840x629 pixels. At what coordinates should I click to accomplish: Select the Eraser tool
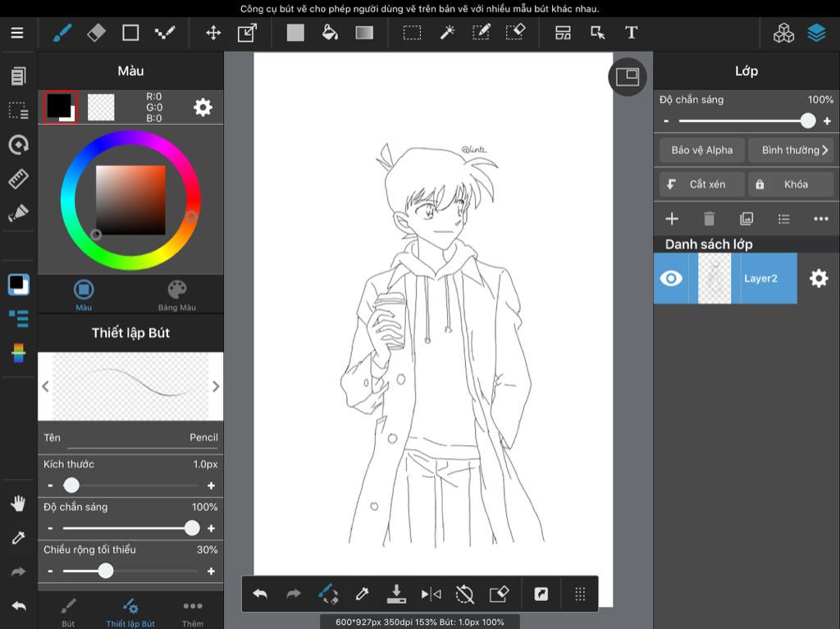[x=97, y=33]
